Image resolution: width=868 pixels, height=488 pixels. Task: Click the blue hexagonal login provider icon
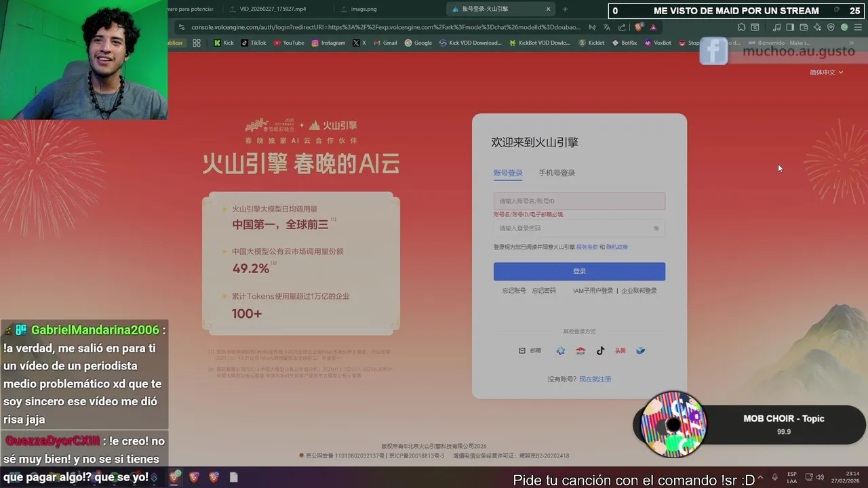coord(561,350)
